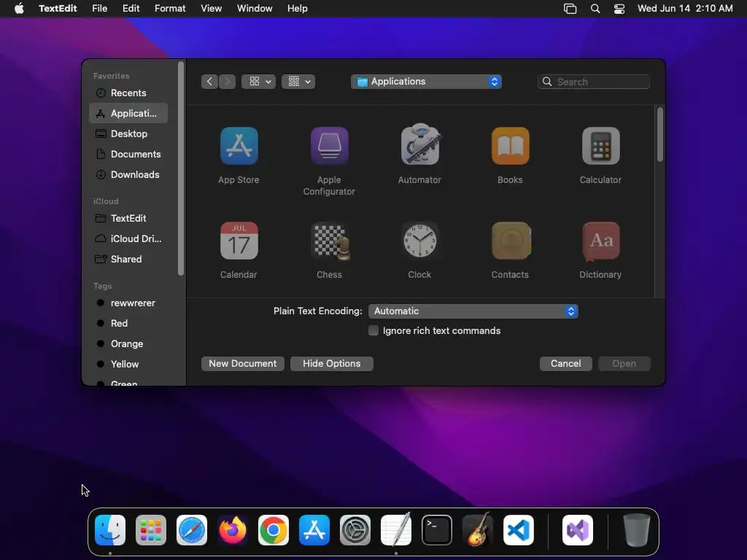Open the Window menu
This screenshot has height=560, width=747.
(x=255, y=9)
